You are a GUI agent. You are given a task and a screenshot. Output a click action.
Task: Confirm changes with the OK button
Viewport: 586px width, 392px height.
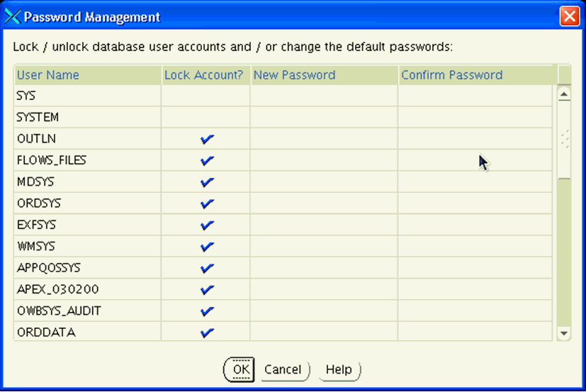click(240, 369)
